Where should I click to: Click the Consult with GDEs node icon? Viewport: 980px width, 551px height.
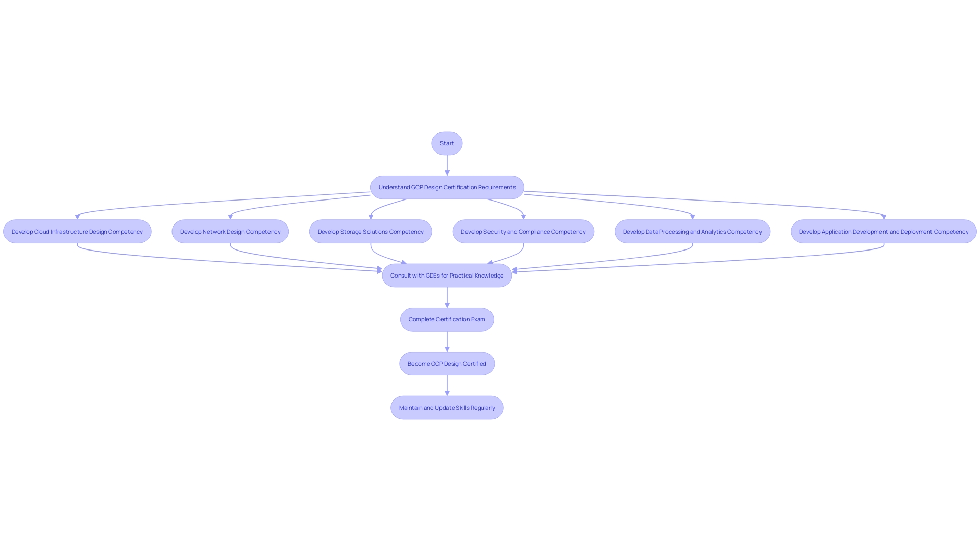(447, 275)
